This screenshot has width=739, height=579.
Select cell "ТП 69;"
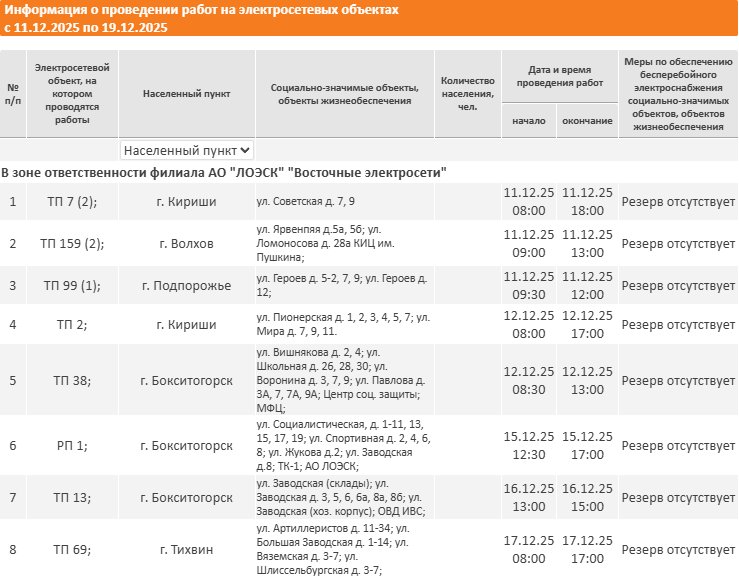click(72, 549)
